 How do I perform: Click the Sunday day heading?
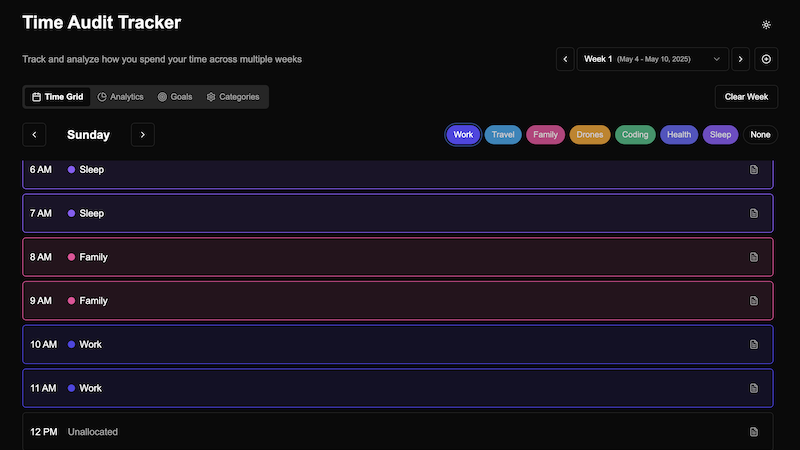point(88,135)
